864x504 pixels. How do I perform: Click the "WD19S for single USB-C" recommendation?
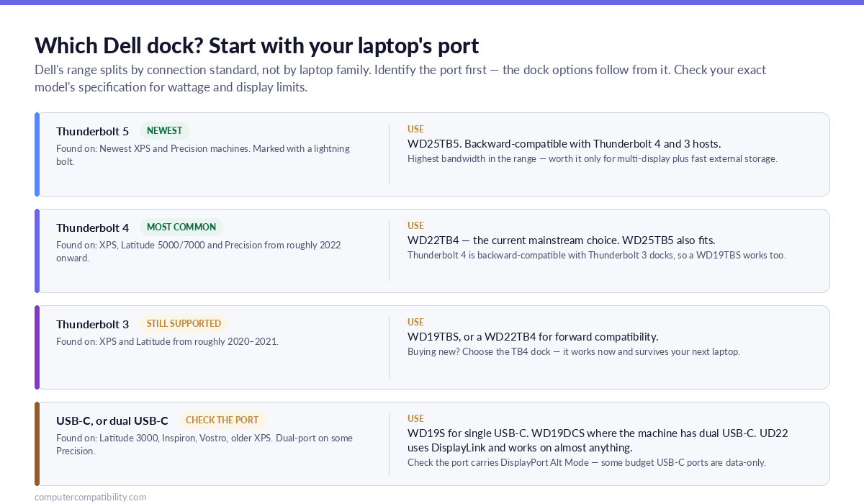pyautogui.click(x=598, y=440)
